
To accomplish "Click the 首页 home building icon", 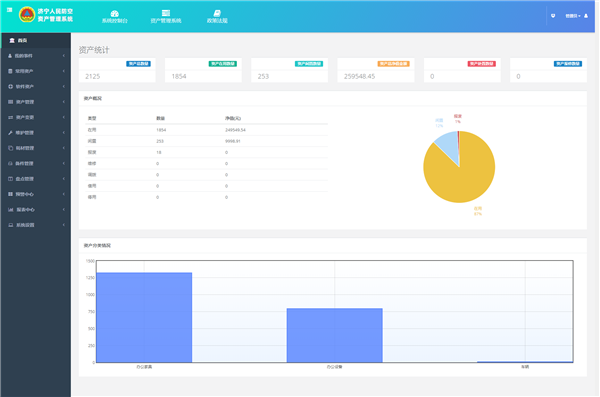I will (12, 40).
